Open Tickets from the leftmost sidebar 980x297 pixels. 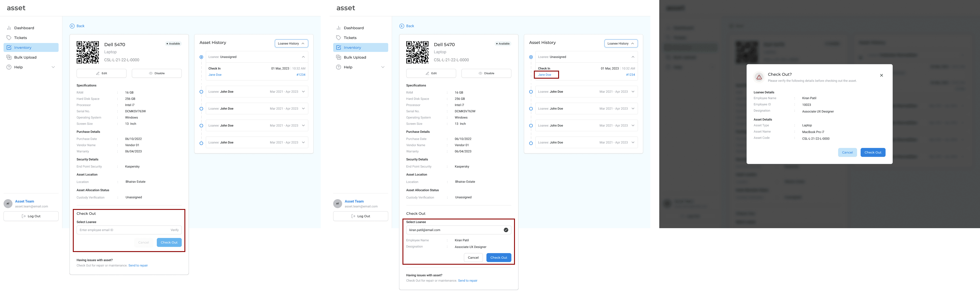tap(20, 38)
